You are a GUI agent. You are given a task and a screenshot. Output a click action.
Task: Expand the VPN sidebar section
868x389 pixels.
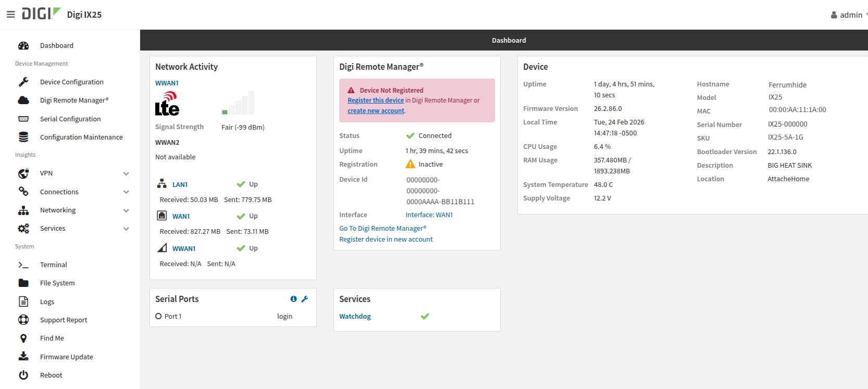coord(126,173)
